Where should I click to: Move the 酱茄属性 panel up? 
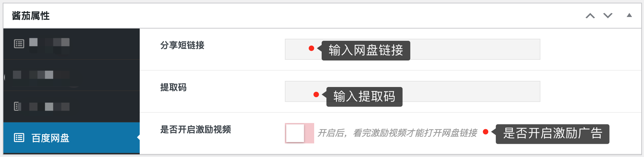[x=590, y=16]
